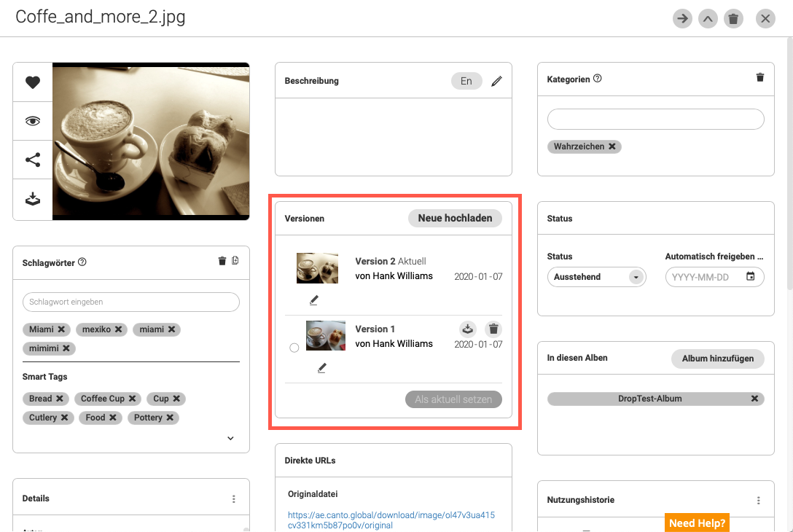The width and height of the screenshot is (793, 532).
Task: Click the Kategorien input field
Action: click(x=655, y=120)
